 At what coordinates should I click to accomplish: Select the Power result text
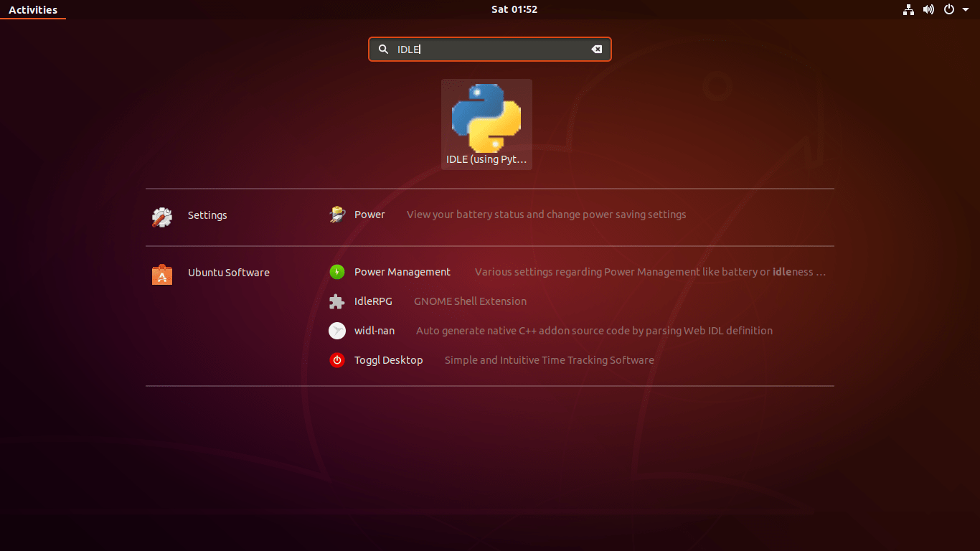pyautogui.click(x=369, y=215)
